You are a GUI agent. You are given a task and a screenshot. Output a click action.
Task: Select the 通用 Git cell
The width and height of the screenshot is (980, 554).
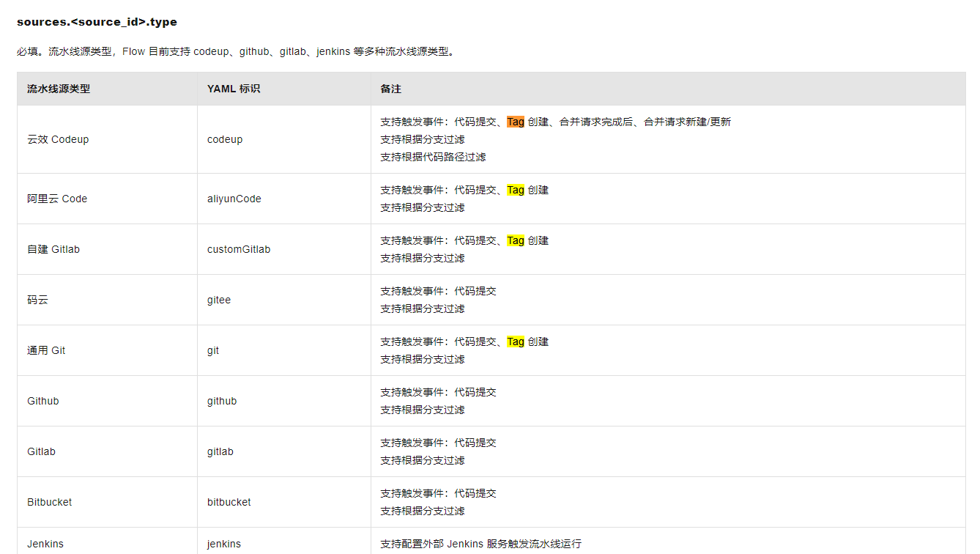click(x=107, y=350)
